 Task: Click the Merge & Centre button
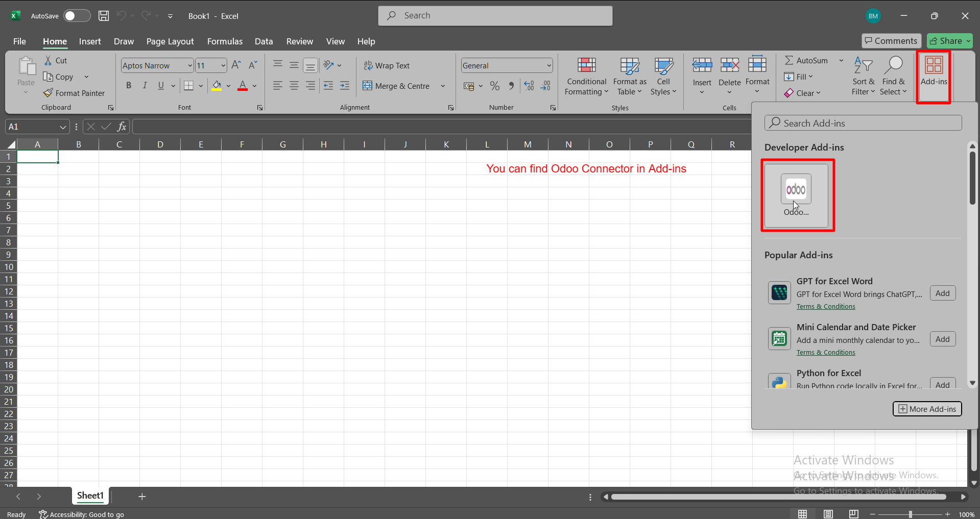coord(397,86)
